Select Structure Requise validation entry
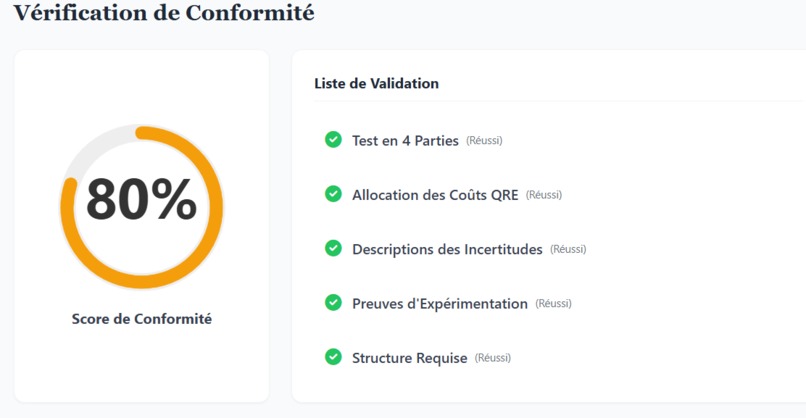The image size is (806, 418). click(410, 358)
